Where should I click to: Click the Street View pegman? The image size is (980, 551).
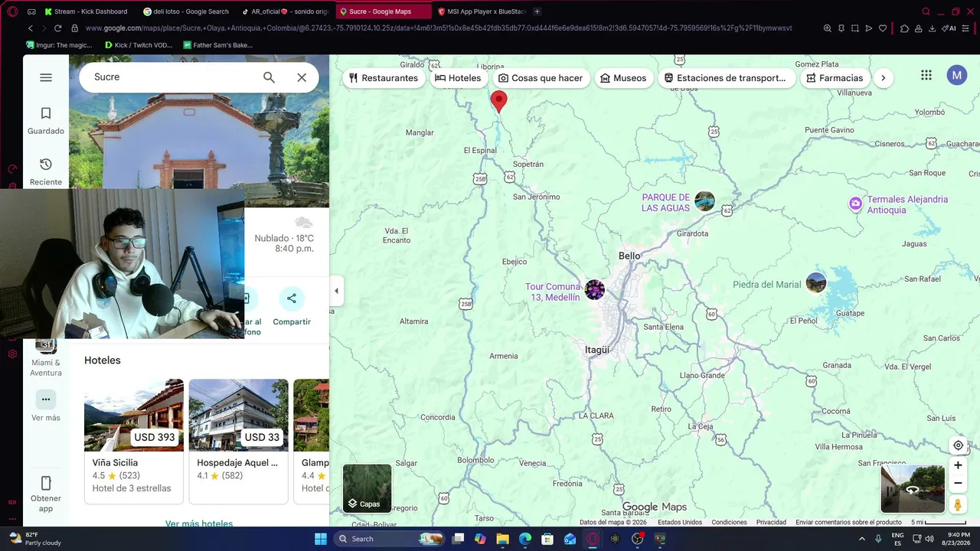(x=958, y=505)
